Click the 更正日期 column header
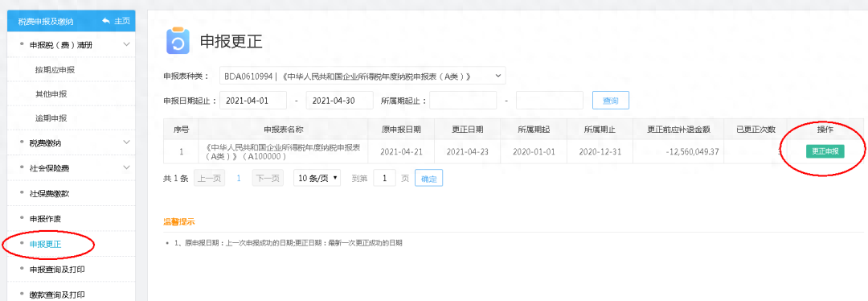This screenshot has height=301, width=868. point(467,129)
